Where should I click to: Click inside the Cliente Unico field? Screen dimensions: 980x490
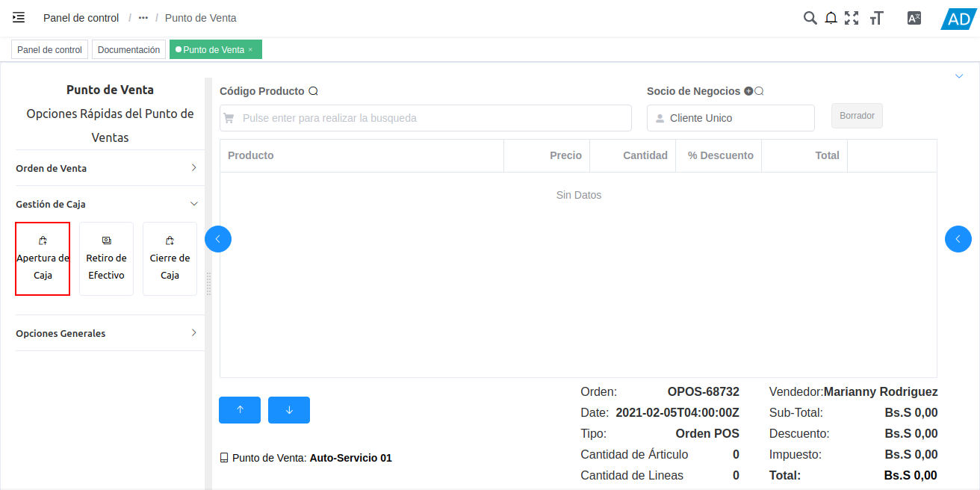731,117
